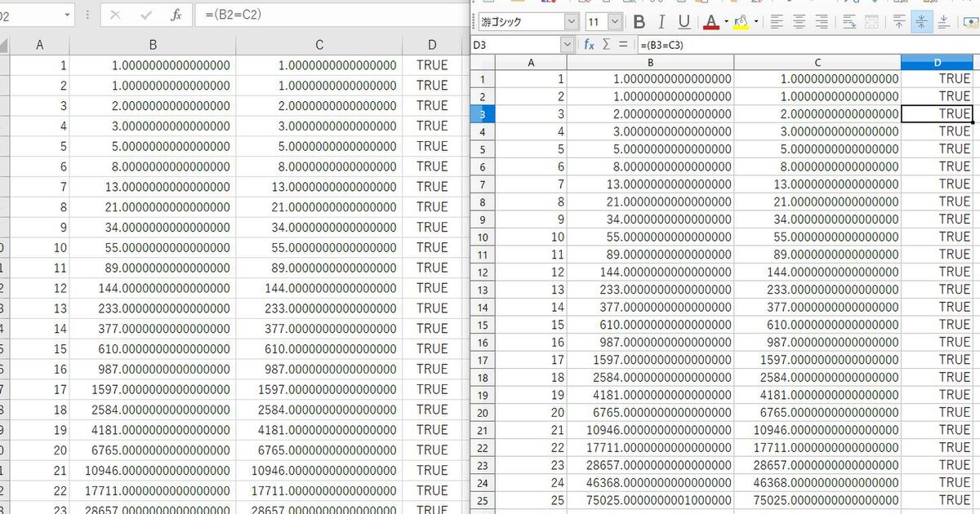Toggle Bold formatting in LibreOffice toolbar
Screen dimensions: 980x514
click(639, 22)
